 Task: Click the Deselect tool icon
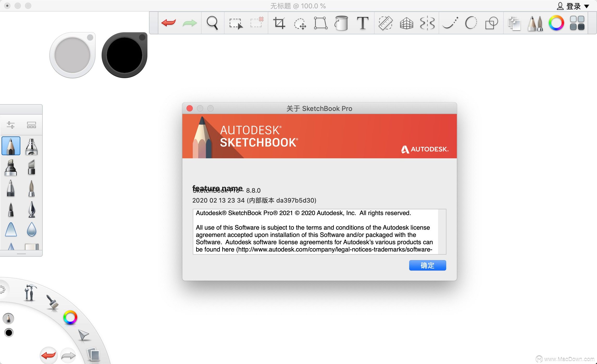coord(257,22)
